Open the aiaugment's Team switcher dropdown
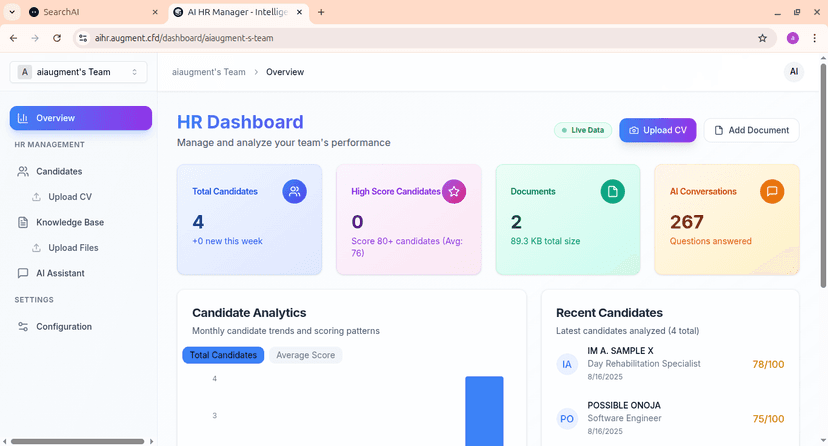 coord(79,72)
